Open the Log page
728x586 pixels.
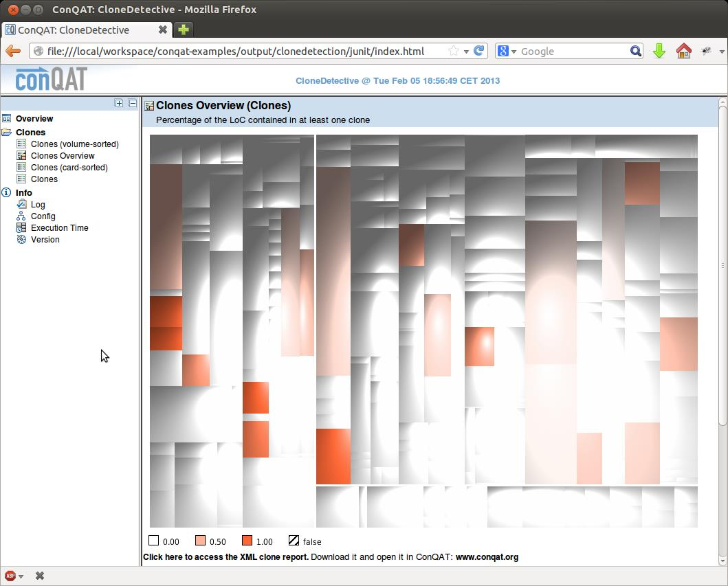pyautogui.click(x=38, y=205)
